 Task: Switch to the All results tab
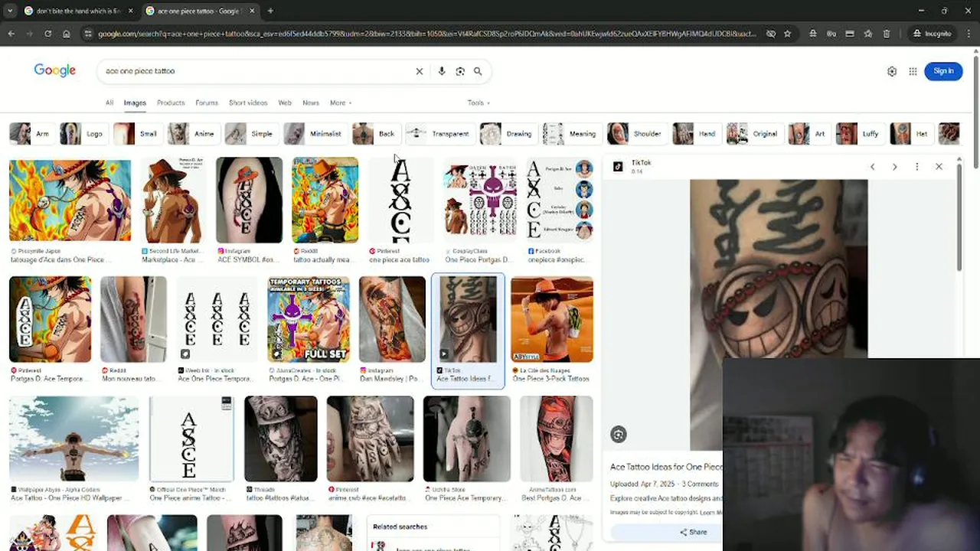109,103
